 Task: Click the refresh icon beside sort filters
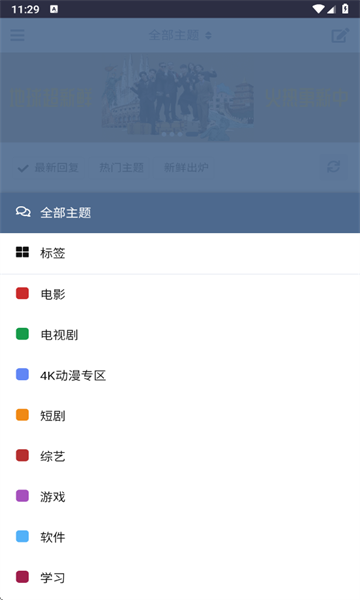334,167
